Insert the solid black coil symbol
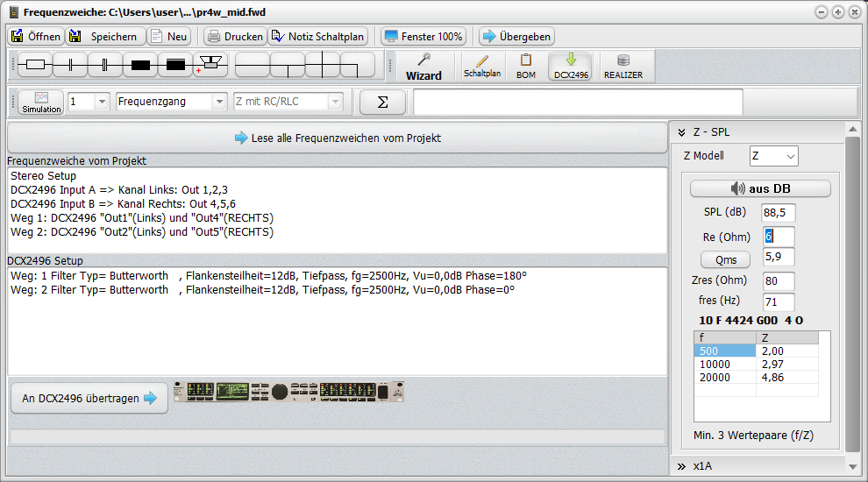The height and width of the screenshot is (482, 868). [x=140, y=66]
